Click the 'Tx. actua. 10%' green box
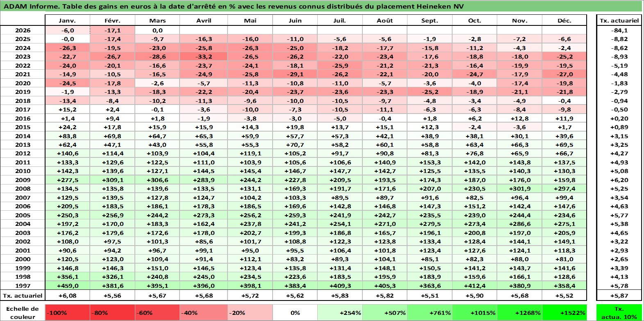 [619, 313]
